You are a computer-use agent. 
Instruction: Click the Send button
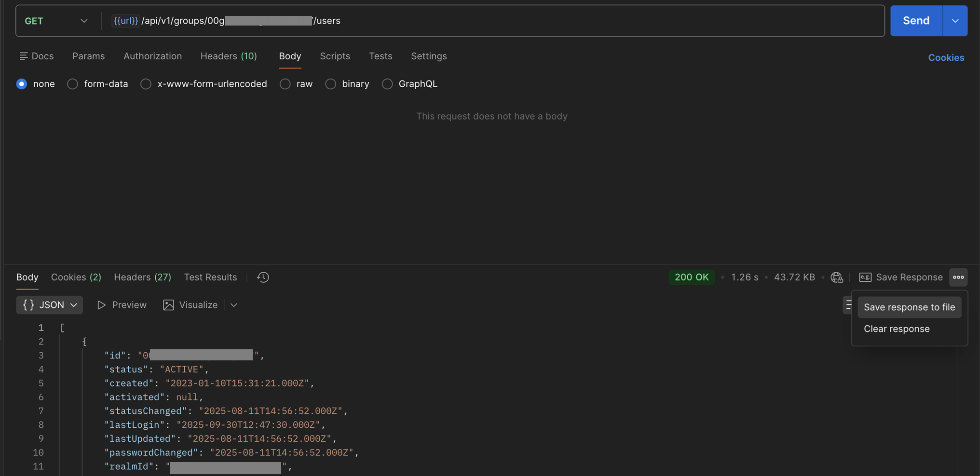coord(916,21)
